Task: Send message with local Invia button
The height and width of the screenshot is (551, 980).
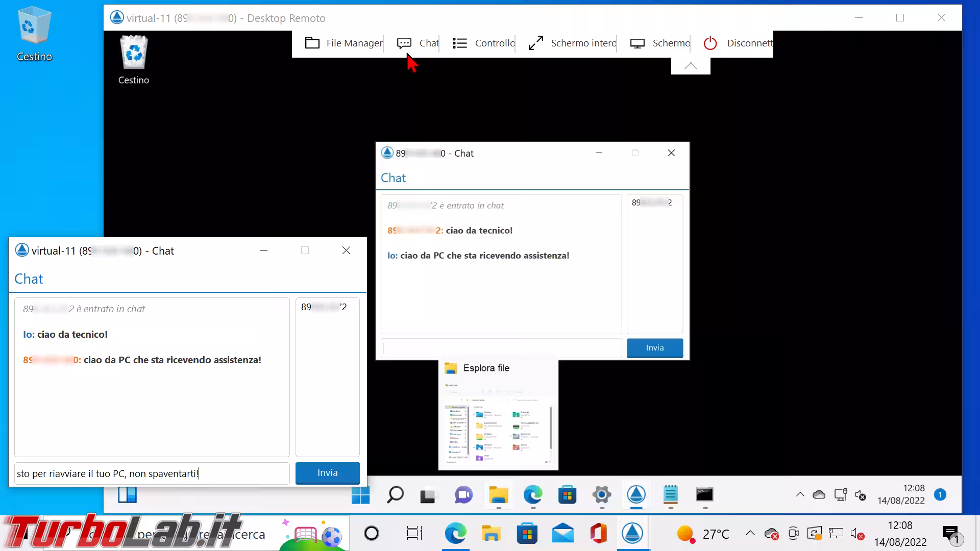Action: click(327, 473)
